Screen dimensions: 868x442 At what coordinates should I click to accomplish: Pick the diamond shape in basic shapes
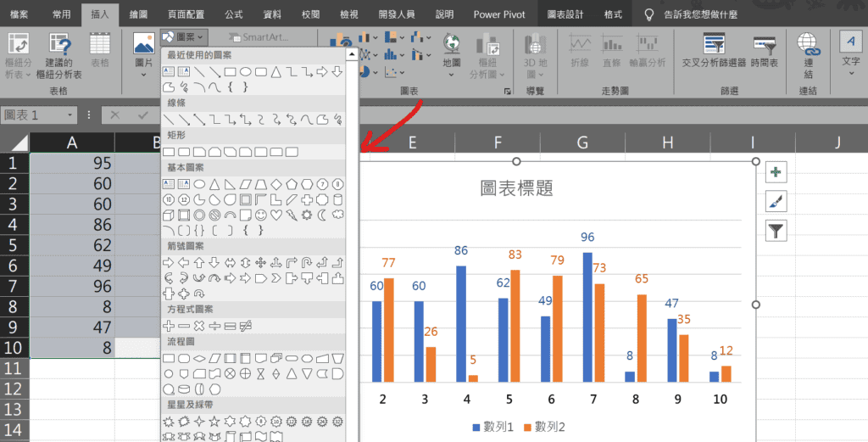click(x=276, y=184)
